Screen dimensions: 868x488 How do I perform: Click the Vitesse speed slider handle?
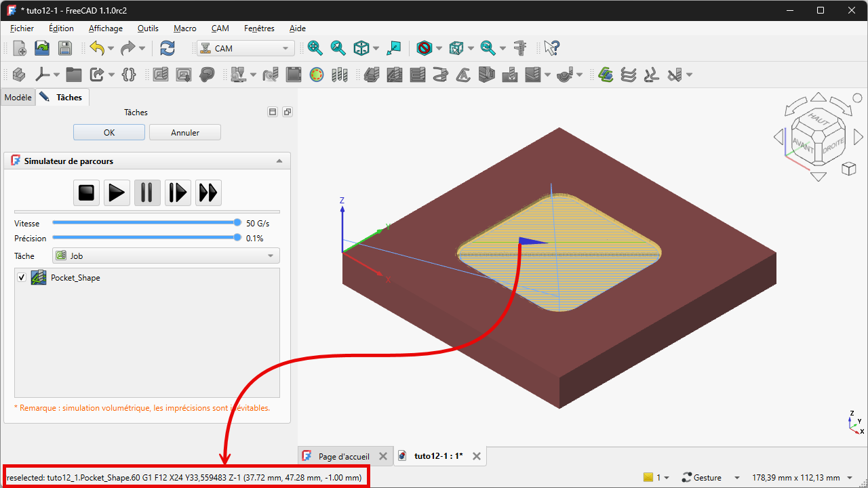[237, 222]
